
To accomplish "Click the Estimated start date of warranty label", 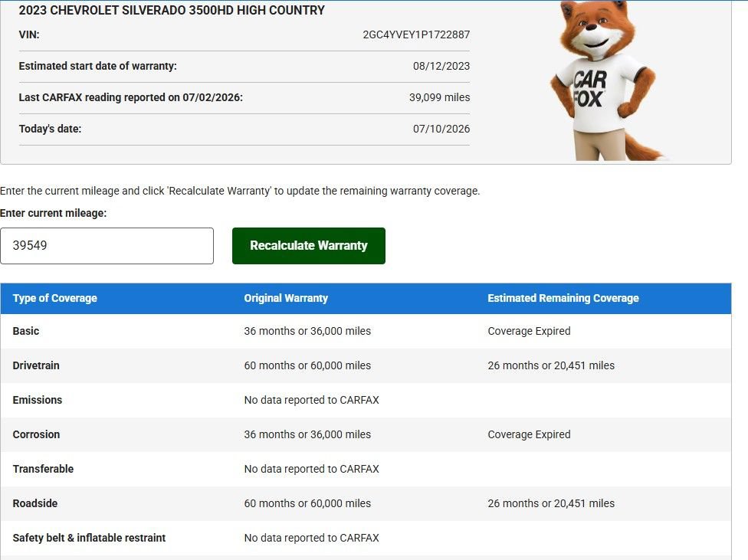I will click(x=98, y=67).
